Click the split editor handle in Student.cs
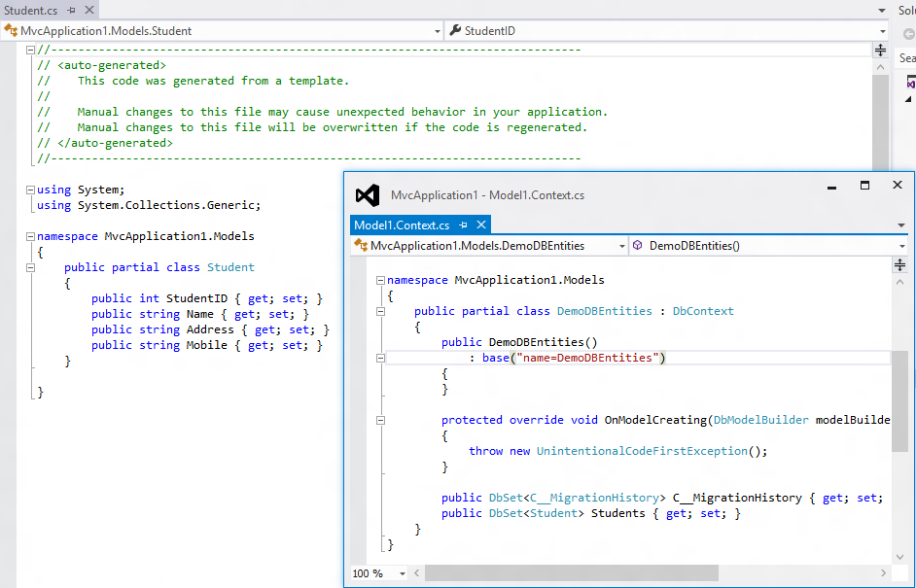The image size is (916, 588). click(880, 51)
